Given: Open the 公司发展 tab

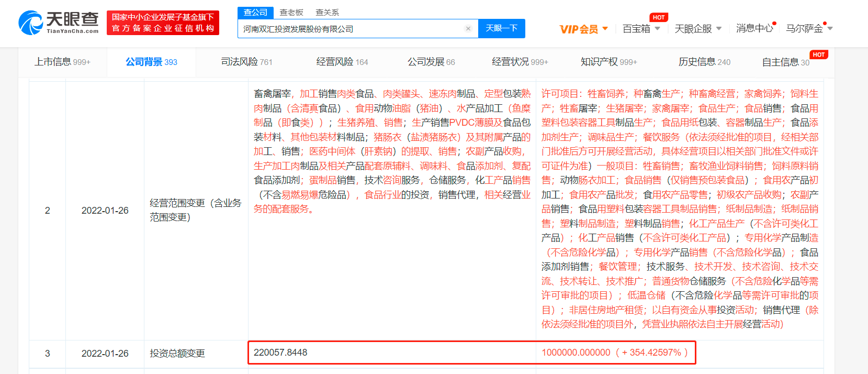Looking at the screenshot, I should (431, 62).
